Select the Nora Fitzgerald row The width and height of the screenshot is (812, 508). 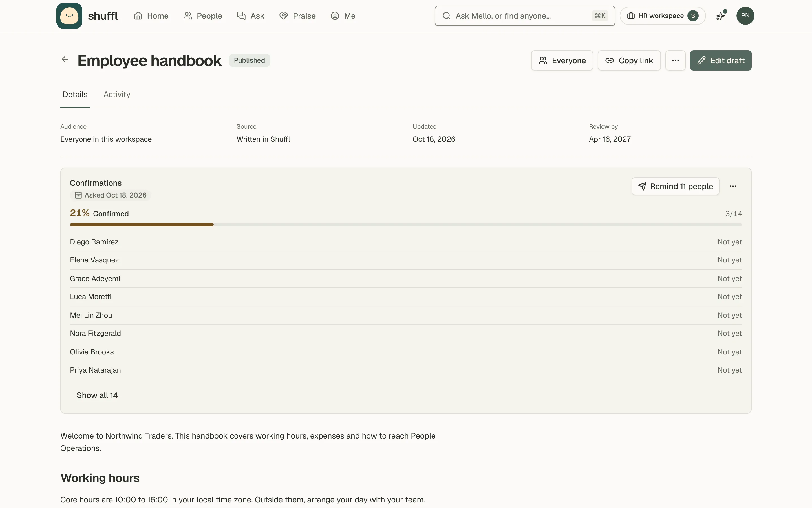click(406, 333)
